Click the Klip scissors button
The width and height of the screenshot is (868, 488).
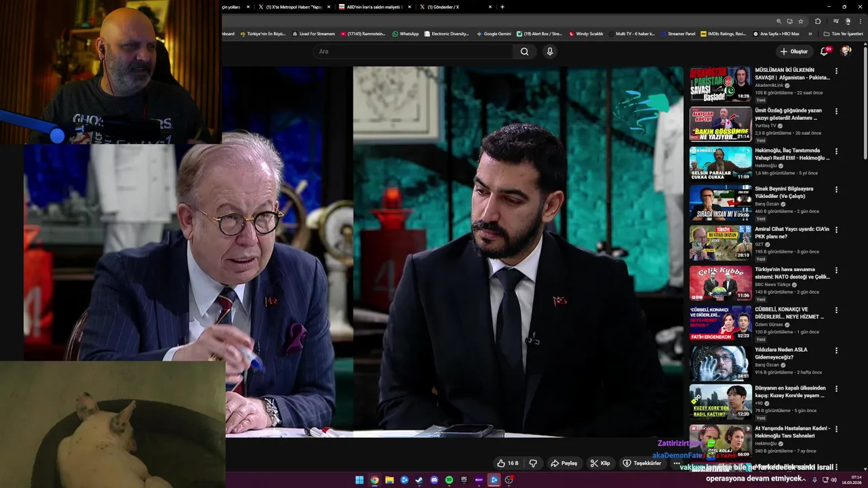(600, 463)
